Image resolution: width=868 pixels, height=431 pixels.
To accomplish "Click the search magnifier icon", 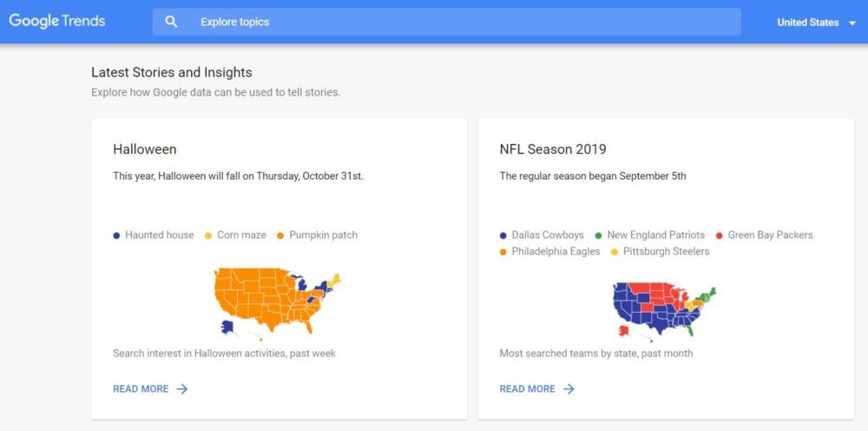I will [x=171, y=22].
